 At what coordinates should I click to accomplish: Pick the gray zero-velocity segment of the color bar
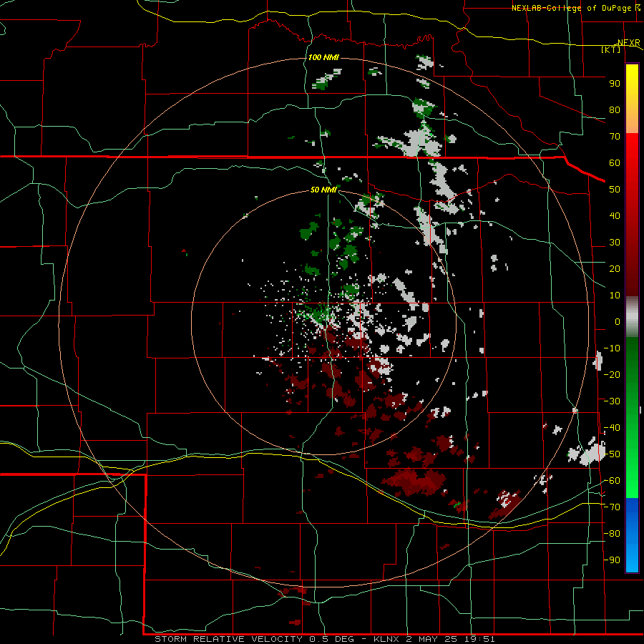click(632, 317)
